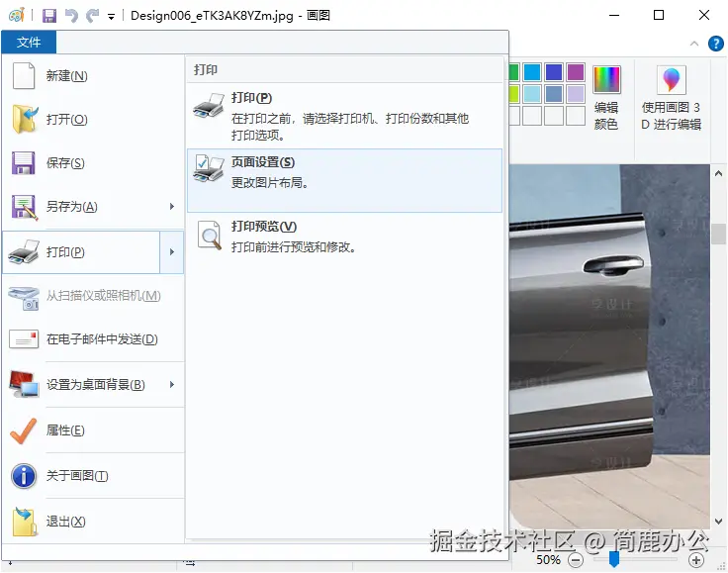Open Paint help question mark icon

716,44
